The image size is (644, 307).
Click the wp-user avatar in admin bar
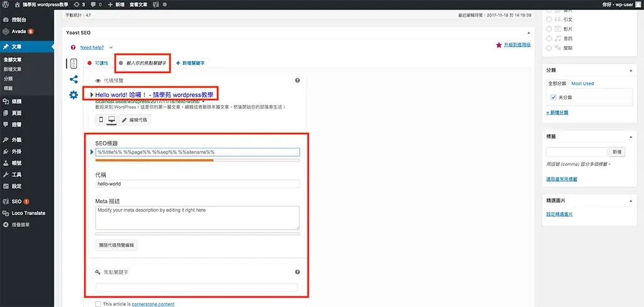pyautogui.click(x=638, y=4)
